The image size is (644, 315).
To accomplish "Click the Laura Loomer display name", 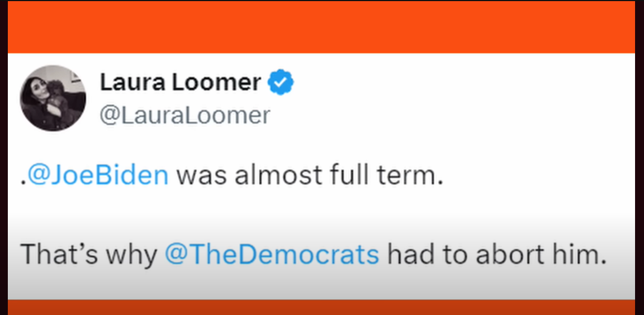I will click(181, 83).
